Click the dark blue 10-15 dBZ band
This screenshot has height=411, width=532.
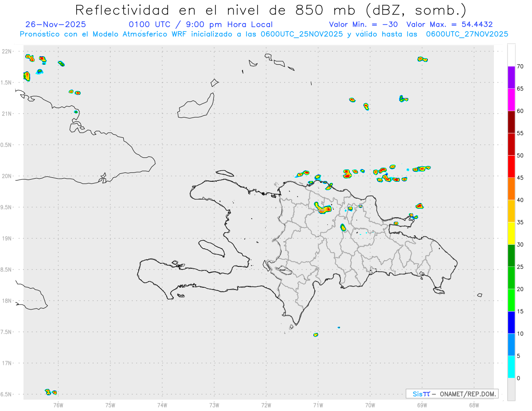click(x=511, y=322)
